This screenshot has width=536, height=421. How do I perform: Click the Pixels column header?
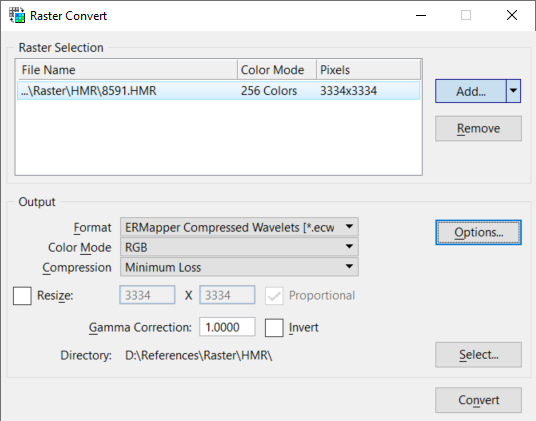coord(368,70)
